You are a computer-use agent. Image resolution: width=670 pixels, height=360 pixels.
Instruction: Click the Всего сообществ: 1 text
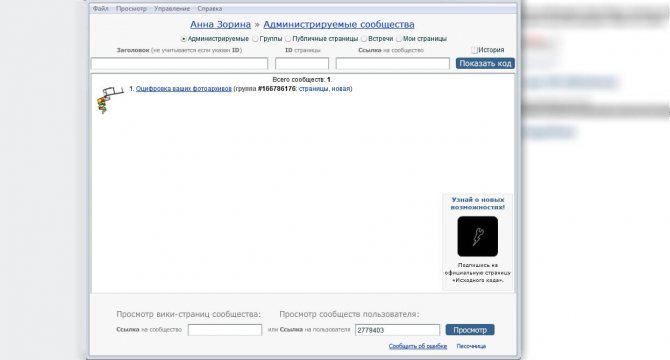pyautogui.click(x=302, y=79)
